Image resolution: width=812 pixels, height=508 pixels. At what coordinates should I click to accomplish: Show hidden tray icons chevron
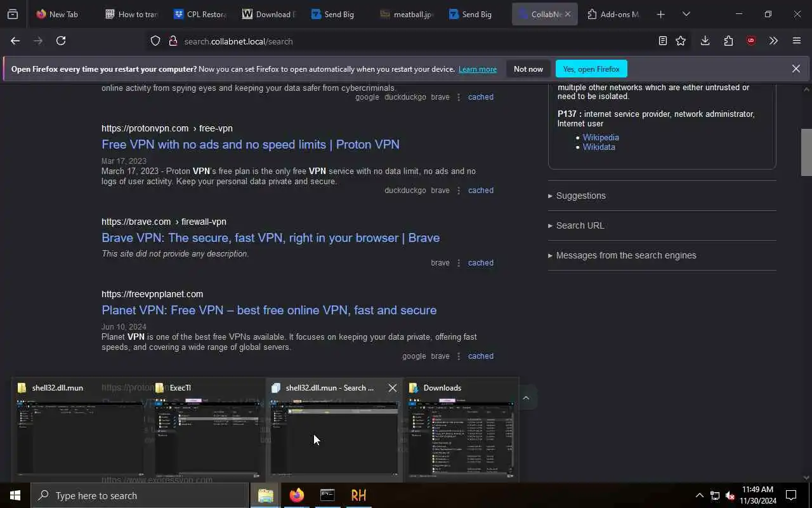click(x=699, y=495)
